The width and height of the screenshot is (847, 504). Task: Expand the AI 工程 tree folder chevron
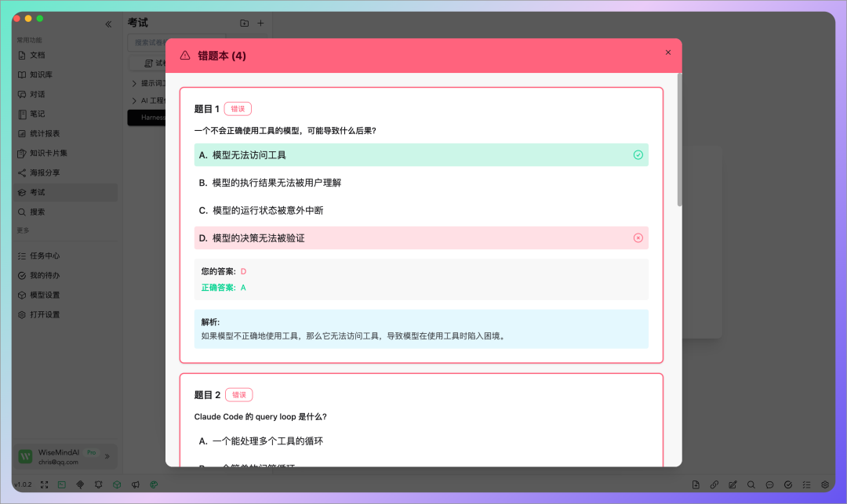pyautogui.click(x=134, y=100)
